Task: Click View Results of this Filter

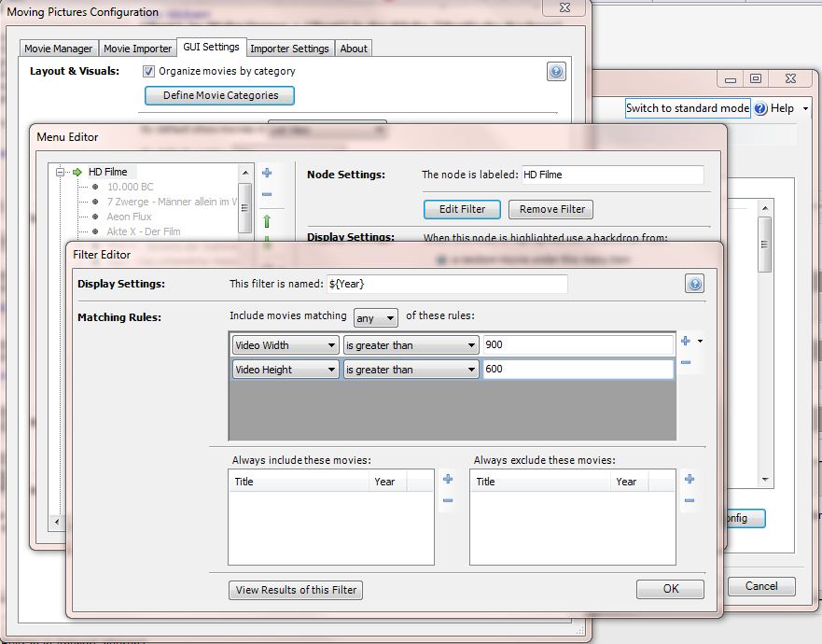Action: pyautogui.click(x=296, y=590)
